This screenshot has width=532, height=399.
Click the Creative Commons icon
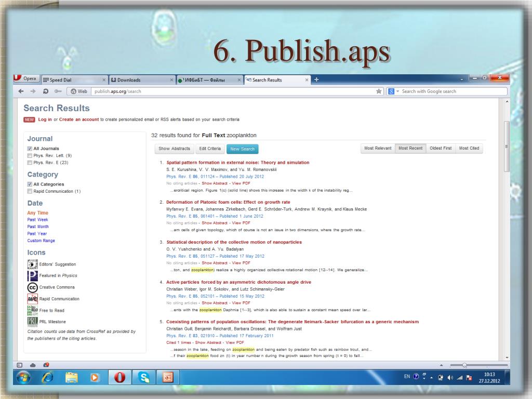point(32,287)
